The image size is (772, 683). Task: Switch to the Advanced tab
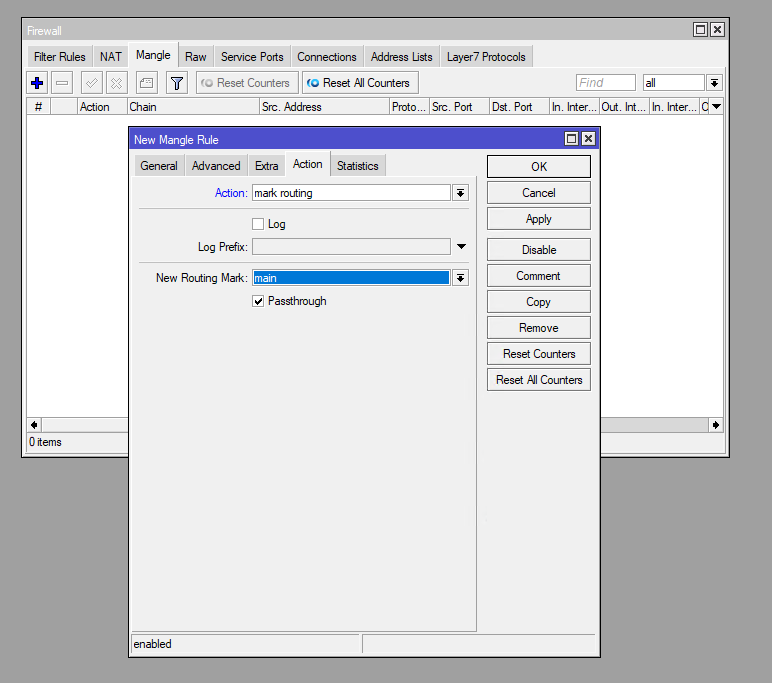216,166
